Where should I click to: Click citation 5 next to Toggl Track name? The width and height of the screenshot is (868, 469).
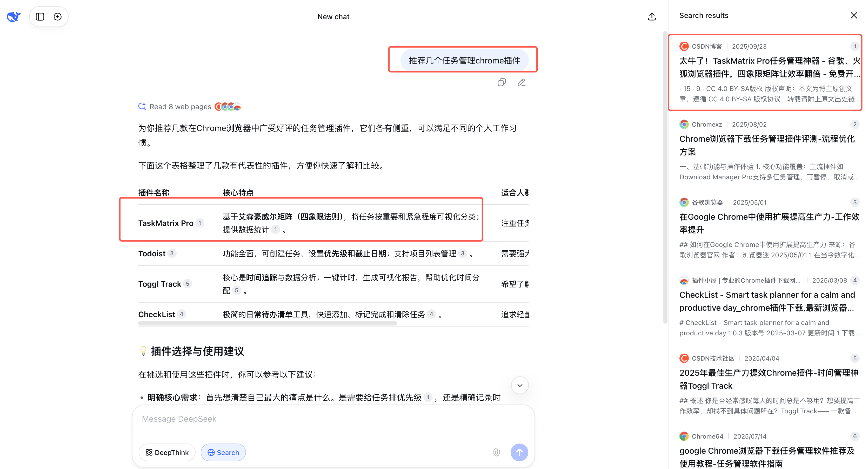[x=188, y=284]
